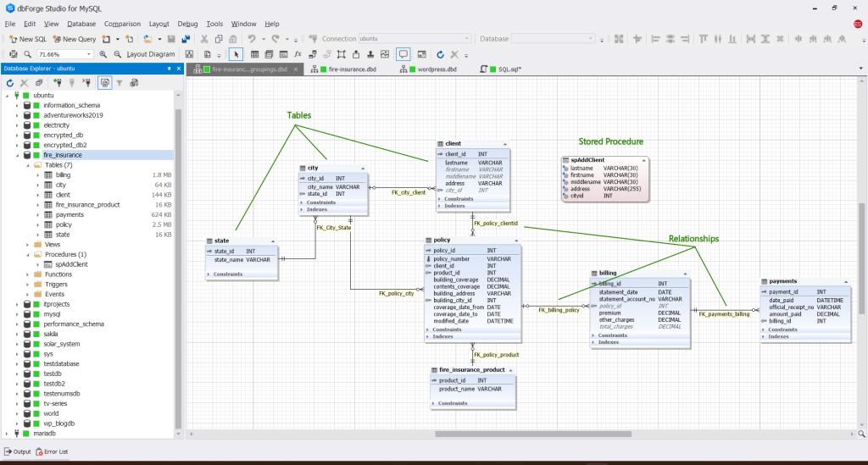
Task: Click the New Query button
Action: [75, 39]
